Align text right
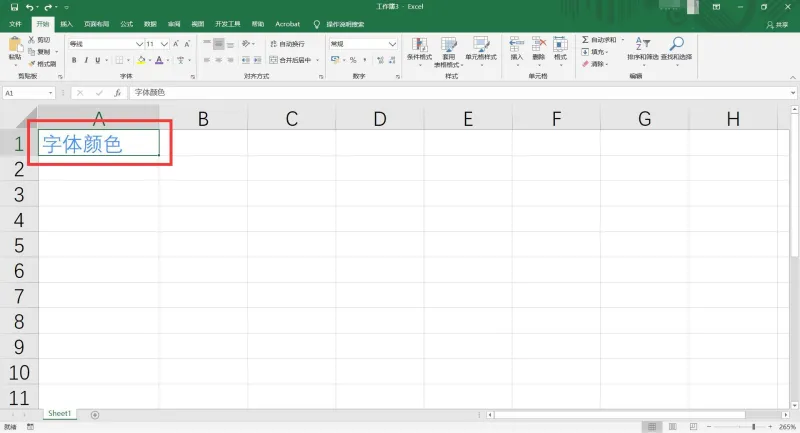Viewport: 800px width, 433px height. coord(231,60)
